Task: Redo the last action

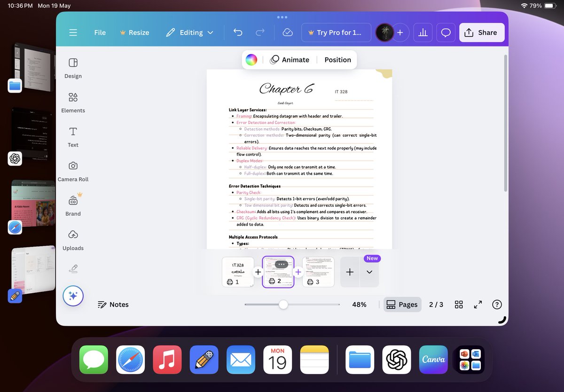Action: pyautogui.click(x=260, y=32)
